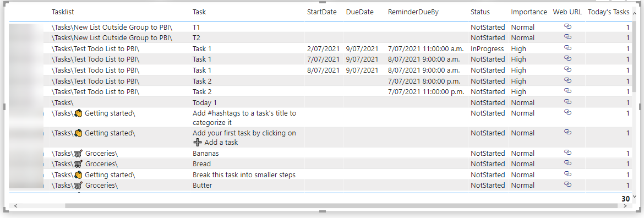Open link icon for Break this task row
The width and height of the screenshot is (644, 218).
coord(568,173)
